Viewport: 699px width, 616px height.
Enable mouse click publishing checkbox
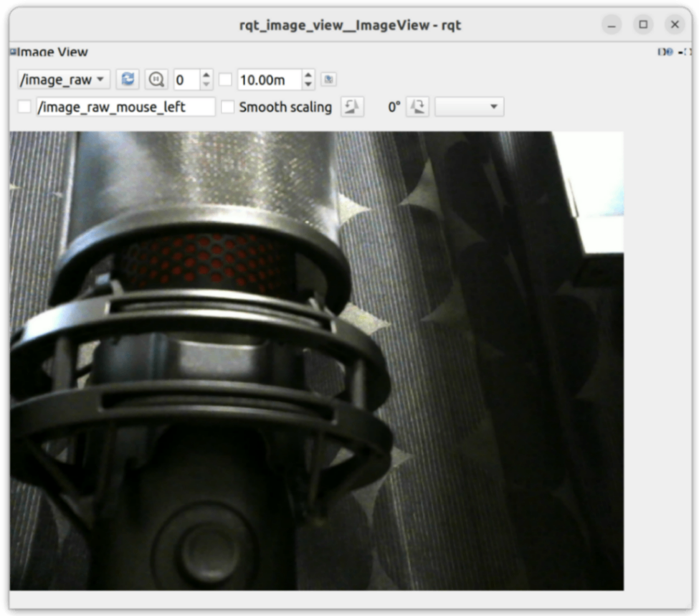point(24,107)
